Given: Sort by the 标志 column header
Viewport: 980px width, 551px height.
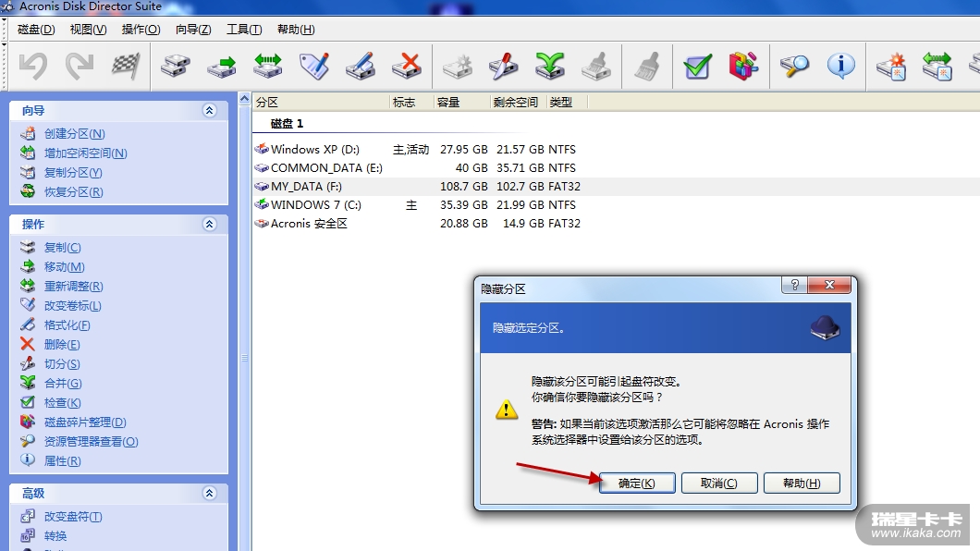Looking at the screenshot, I should [411, 102].
